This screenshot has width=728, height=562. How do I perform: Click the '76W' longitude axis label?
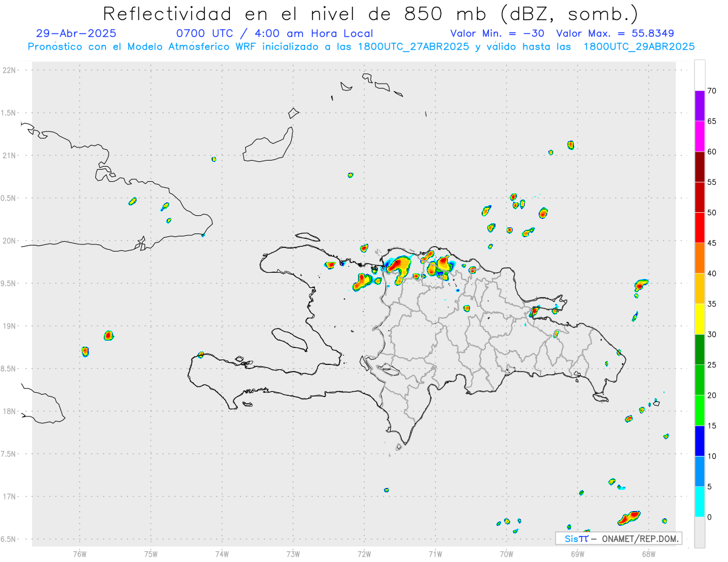[x=79, y=553]
